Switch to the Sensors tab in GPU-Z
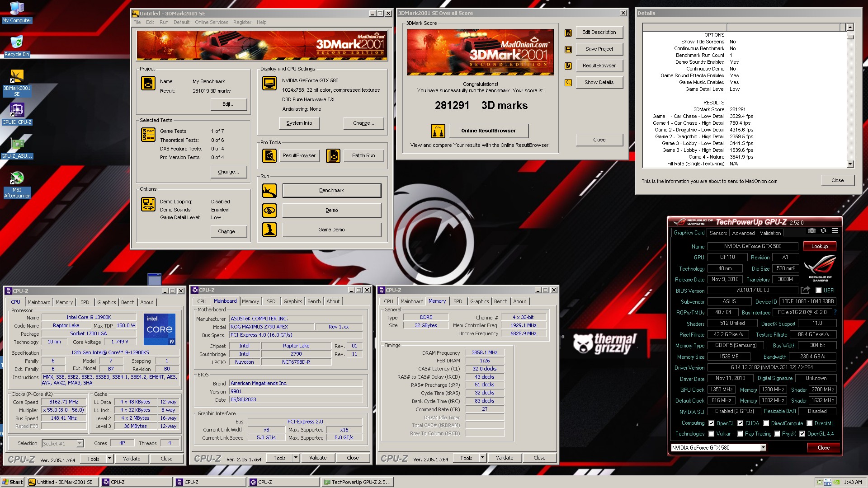 [x=718, y=233]
